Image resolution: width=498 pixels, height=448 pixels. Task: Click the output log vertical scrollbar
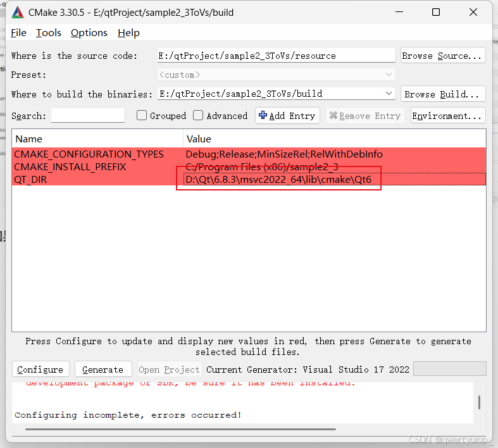479,402
